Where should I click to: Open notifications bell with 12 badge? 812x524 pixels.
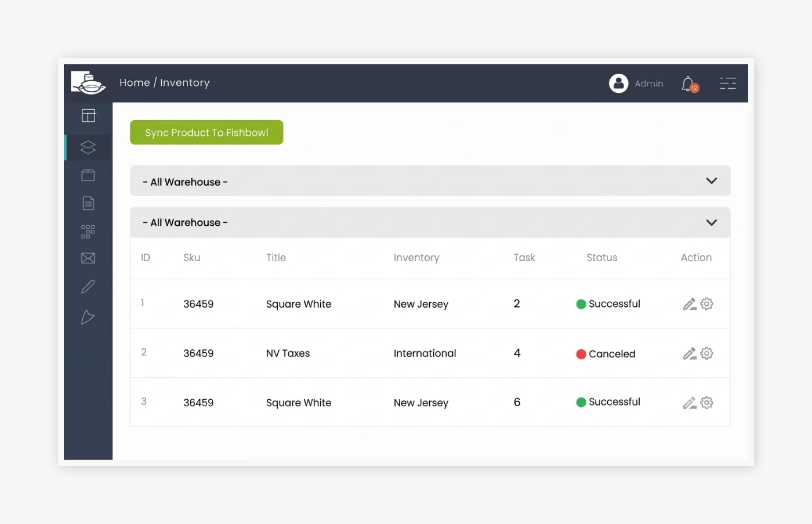(x=689, y=84)
